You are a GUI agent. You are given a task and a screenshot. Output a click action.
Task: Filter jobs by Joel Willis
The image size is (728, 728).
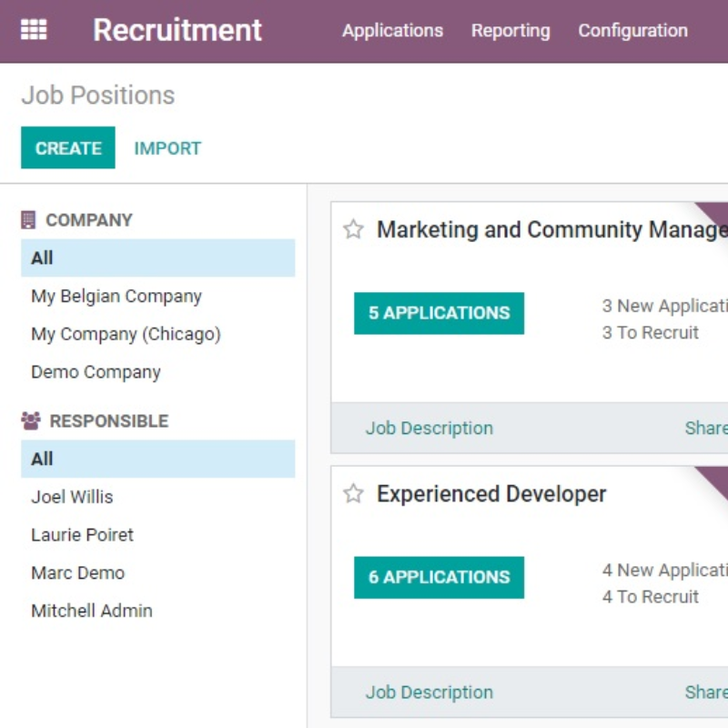point(72,497)
